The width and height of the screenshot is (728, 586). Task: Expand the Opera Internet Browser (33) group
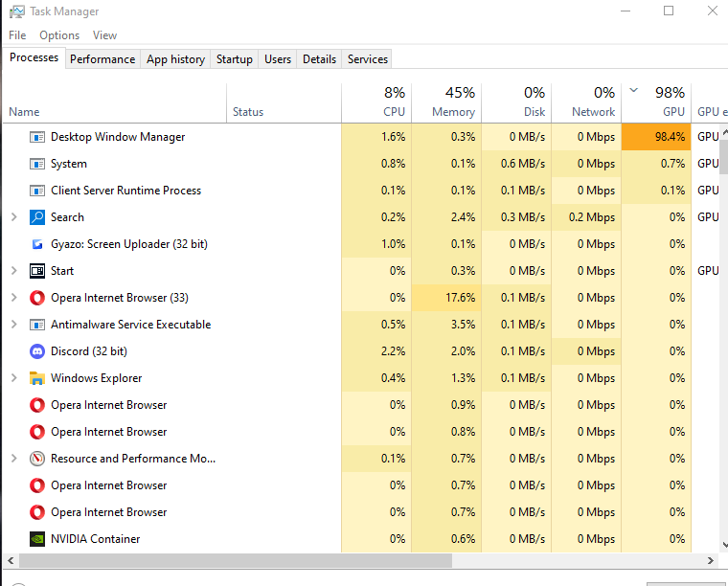click(13, 298)
